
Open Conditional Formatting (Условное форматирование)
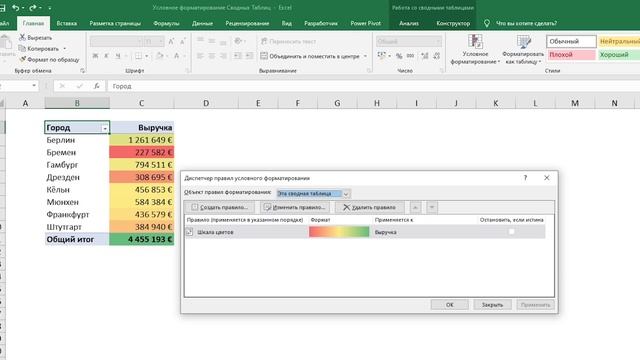[475, 50]
